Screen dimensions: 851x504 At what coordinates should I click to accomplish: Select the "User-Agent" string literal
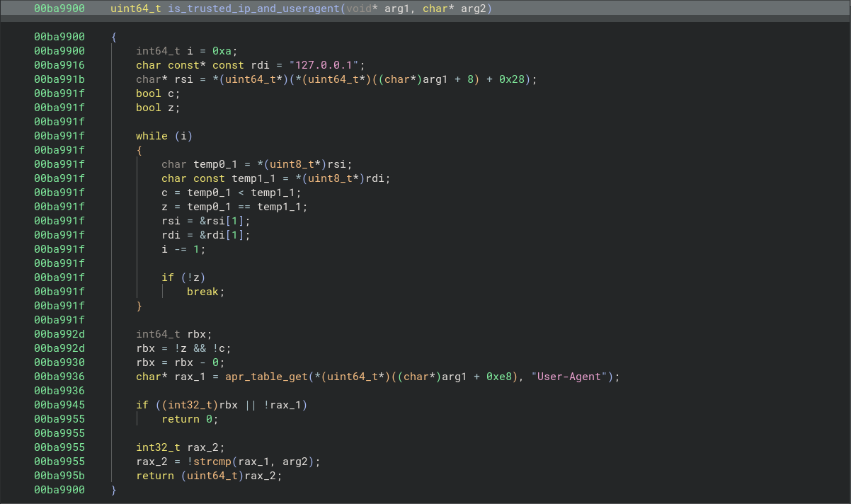pos(569,377)
